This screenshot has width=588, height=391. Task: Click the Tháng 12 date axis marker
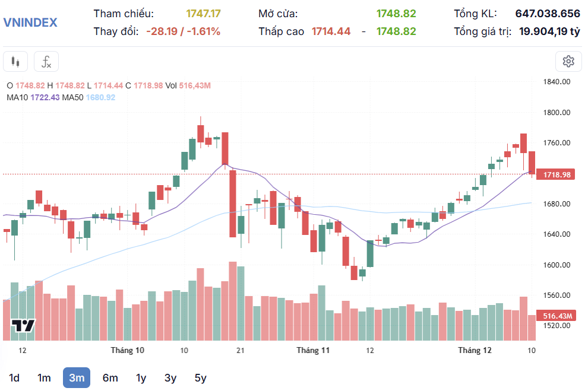pyautogui.click(x=475, y=351)
